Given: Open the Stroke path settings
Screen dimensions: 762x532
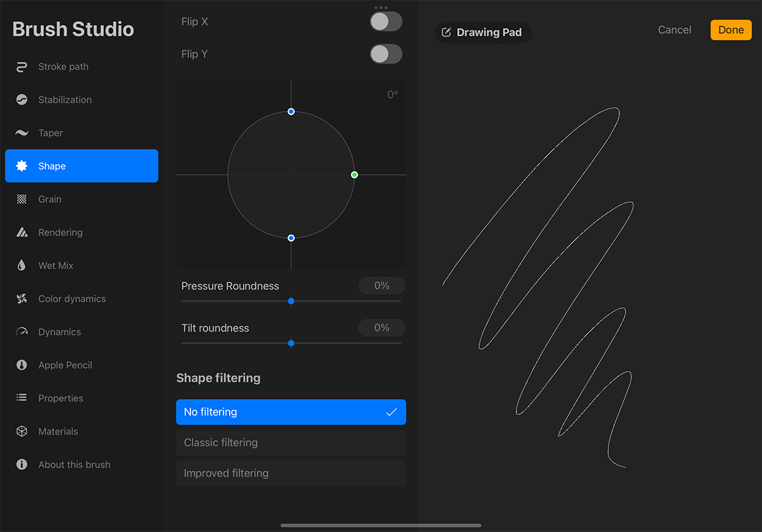Looking at the screenshot, I should click(63, 66).
